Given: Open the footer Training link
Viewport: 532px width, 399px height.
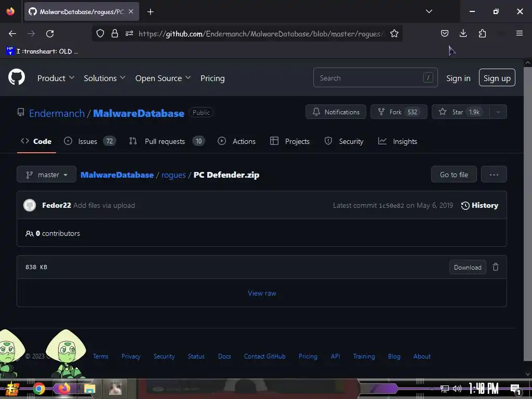Looking at the screenshot, I should click(364, 356).
